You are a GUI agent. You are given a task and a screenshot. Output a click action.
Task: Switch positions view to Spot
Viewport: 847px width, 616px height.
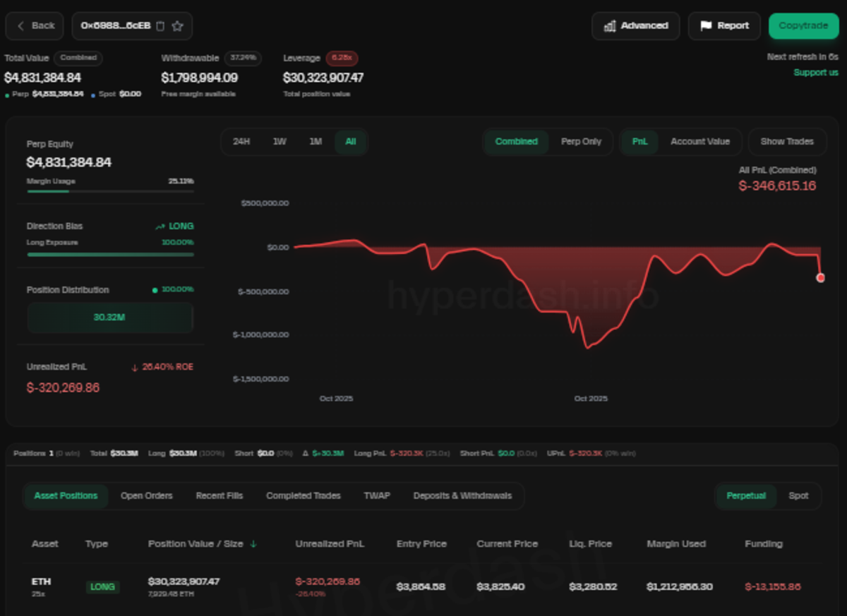point(798,496)
